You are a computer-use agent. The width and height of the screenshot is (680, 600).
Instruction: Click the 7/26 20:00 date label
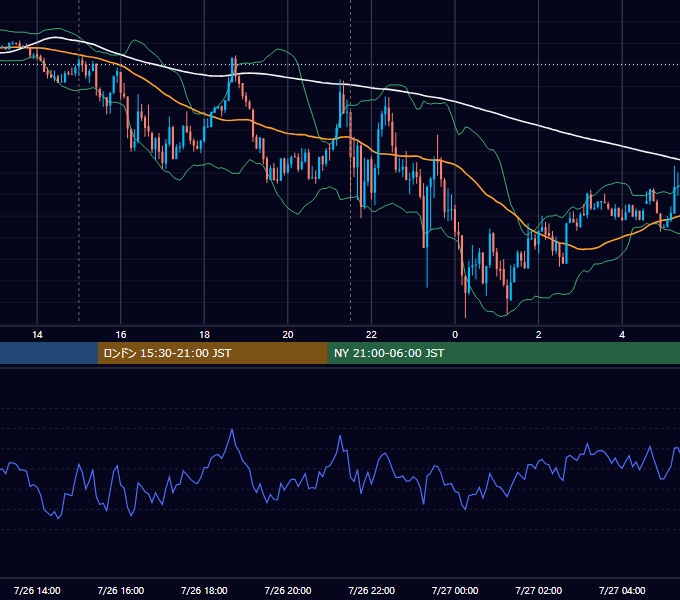coord(288,590)
